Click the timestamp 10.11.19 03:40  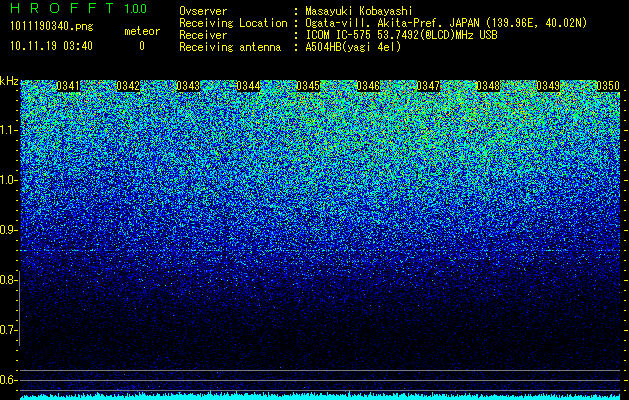click(51, 46)
